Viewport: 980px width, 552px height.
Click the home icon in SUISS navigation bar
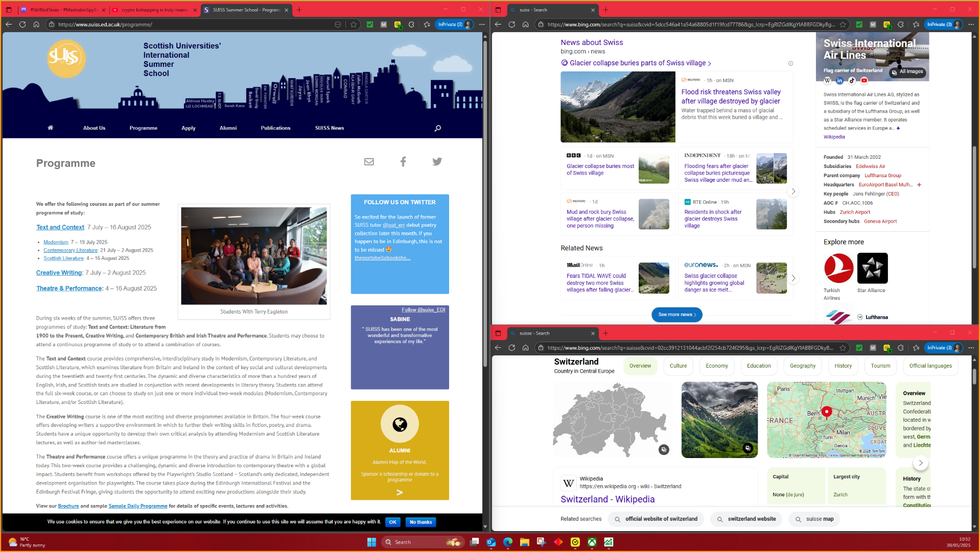(51, 128)
